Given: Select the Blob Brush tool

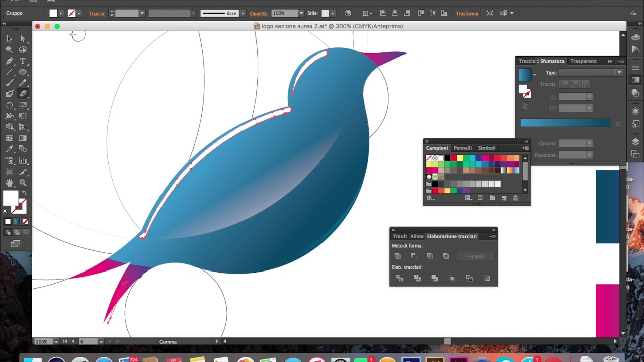Looking at the screenshot, I should 10,94.
